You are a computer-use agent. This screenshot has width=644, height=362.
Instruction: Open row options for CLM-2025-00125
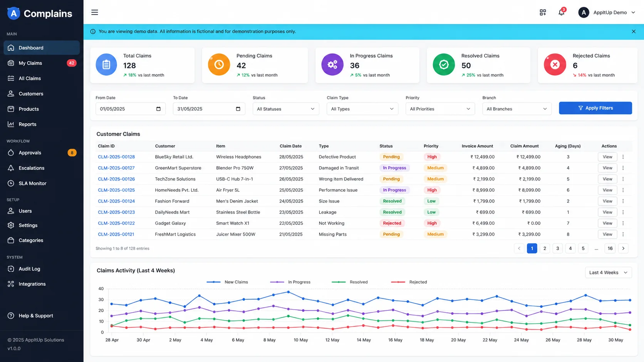(x=623, y=190)
